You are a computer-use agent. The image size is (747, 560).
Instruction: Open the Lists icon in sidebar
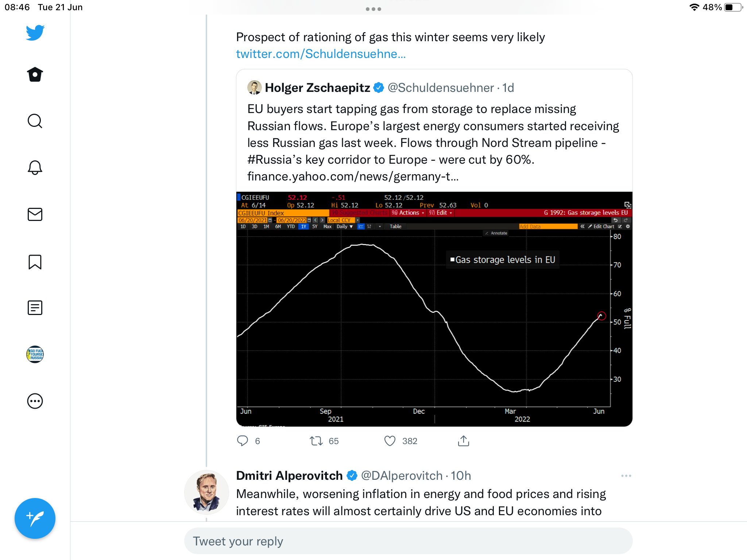pyautogui.click(x=35, y=308)
